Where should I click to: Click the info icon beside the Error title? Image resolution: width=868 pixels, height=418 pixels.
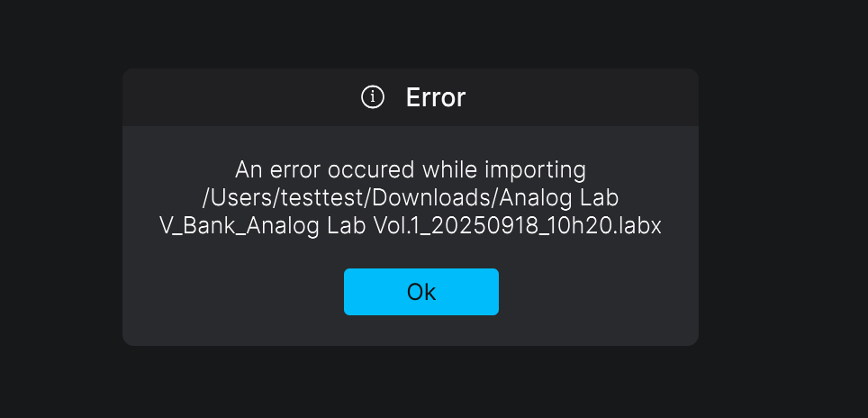(373, 97)
